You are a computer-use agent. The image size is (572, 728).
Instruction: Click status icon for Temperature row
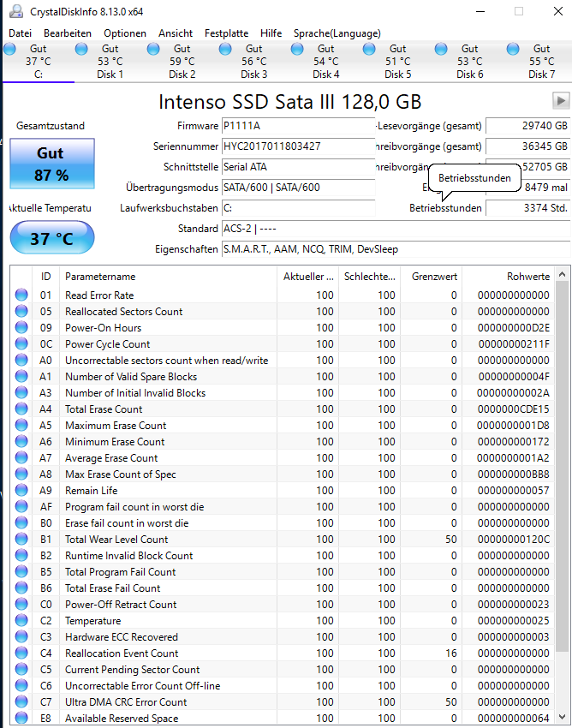click(21, 620)
